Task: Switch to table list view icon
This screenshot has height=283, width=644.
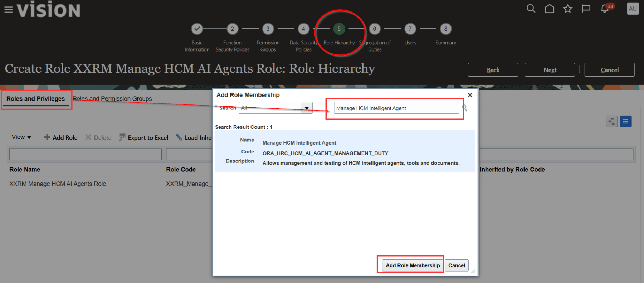Action: [x=625, y=121]
